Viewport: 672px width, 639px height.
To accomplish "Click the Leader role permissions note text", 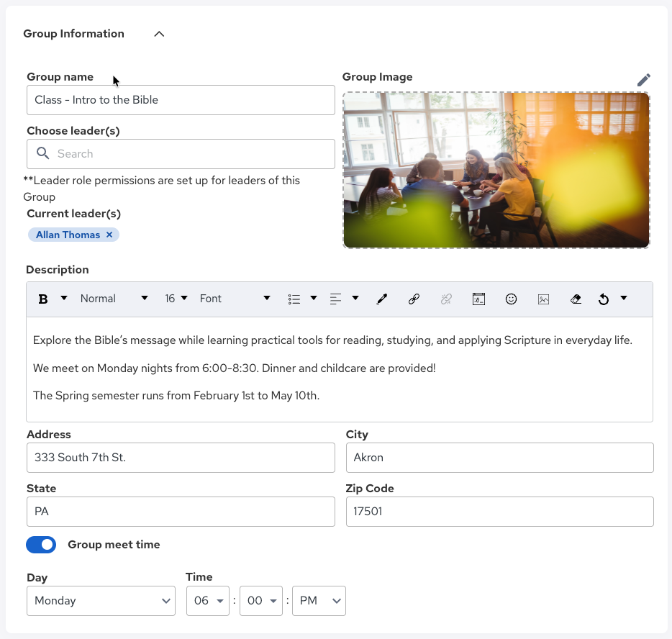I will (x=162, y=189).
